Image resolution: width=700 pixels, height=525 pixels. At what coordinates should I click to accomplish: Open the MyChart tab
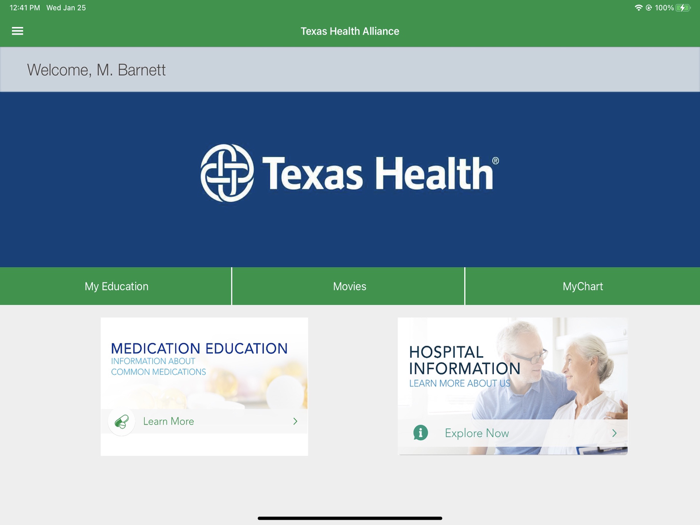[583, 286]
